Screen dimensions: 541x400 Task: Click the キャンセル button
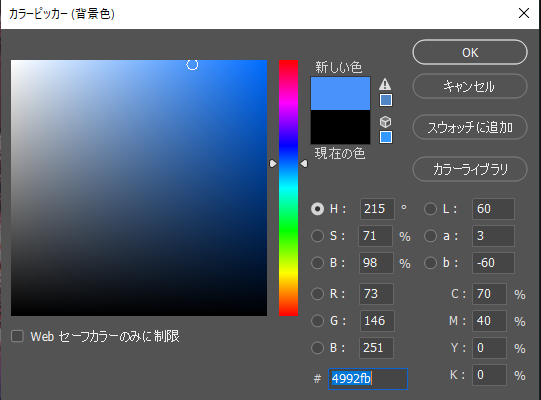[470, 86]
